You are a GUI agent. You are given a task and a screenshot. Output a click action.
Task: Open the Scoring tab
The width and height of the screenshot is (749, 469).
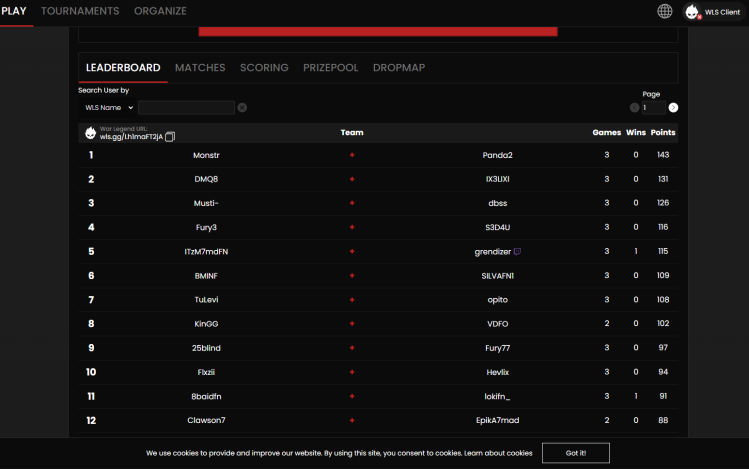(264, 68)
